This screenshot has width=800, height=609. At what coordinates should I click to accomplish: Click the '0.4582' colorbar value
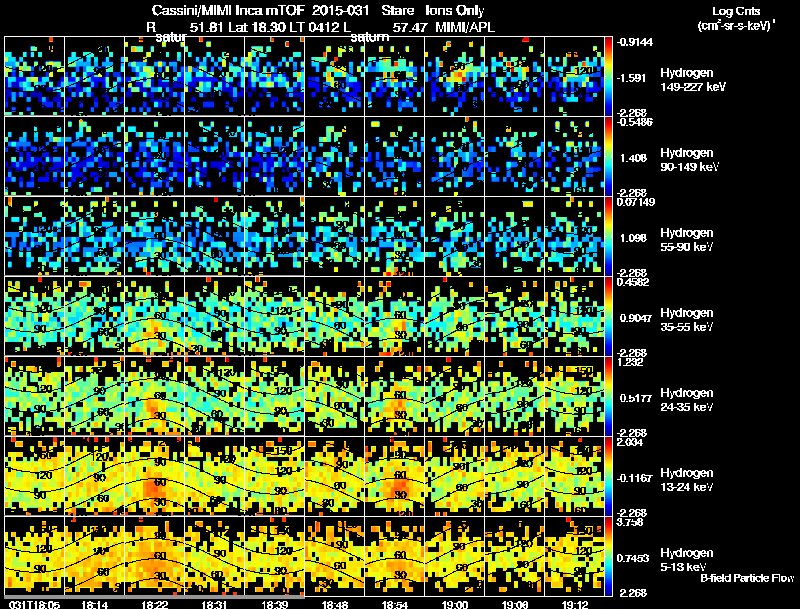(633, 283)
